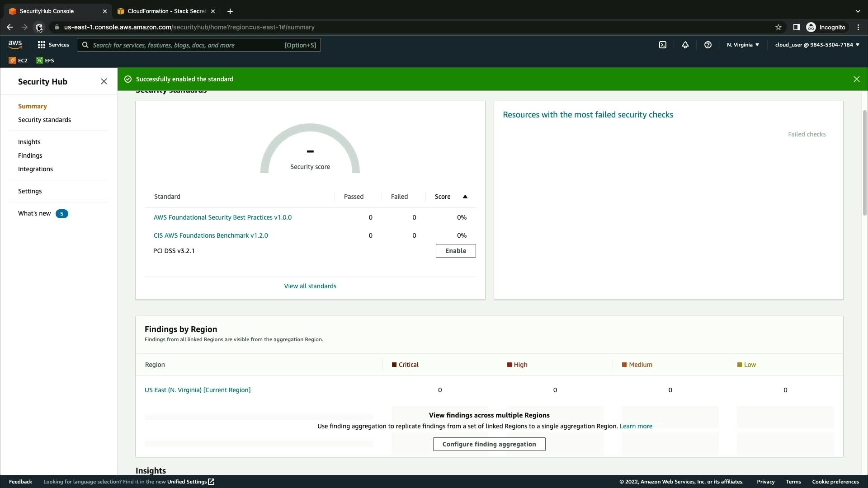868x488 pixels.
Task: Click the AWS logo home icon
Action: [x=15, y=44]
